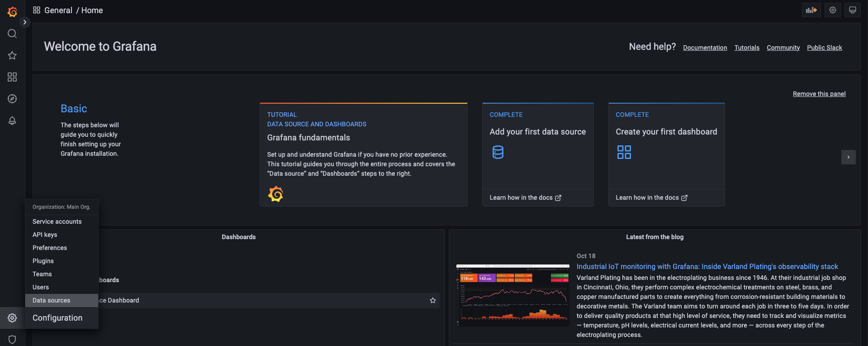Click the Add panel icon in top bar

[x=811, y=10]
